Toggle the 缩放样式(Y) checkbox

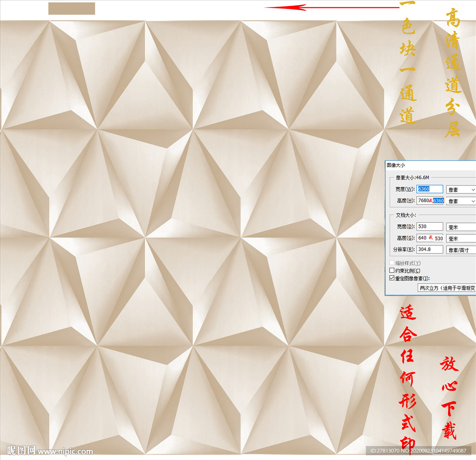(392, 263)
